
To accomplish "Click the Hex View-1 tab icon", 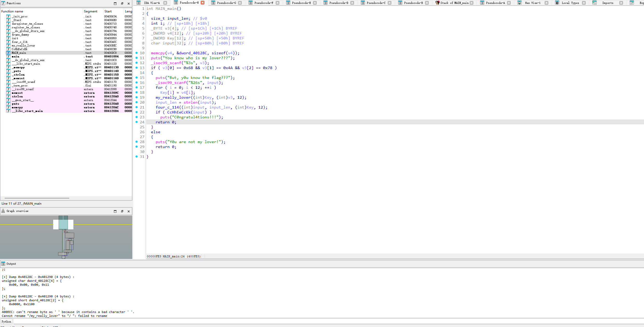I will point(520,3).
